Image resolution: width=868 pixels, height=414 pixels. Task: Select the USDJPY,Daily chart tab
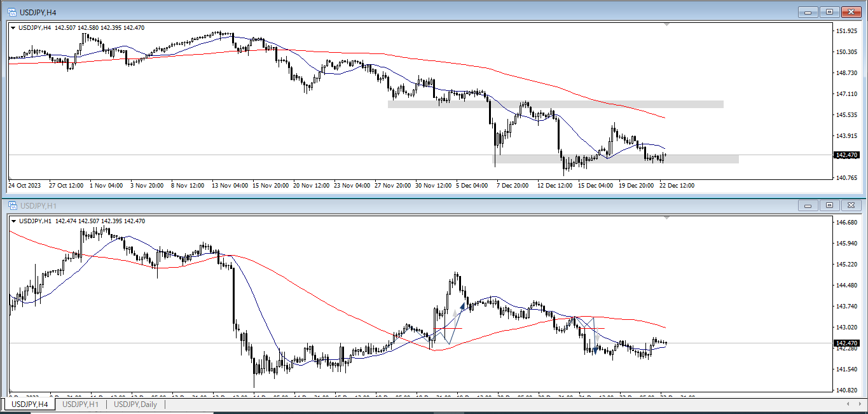135,404
